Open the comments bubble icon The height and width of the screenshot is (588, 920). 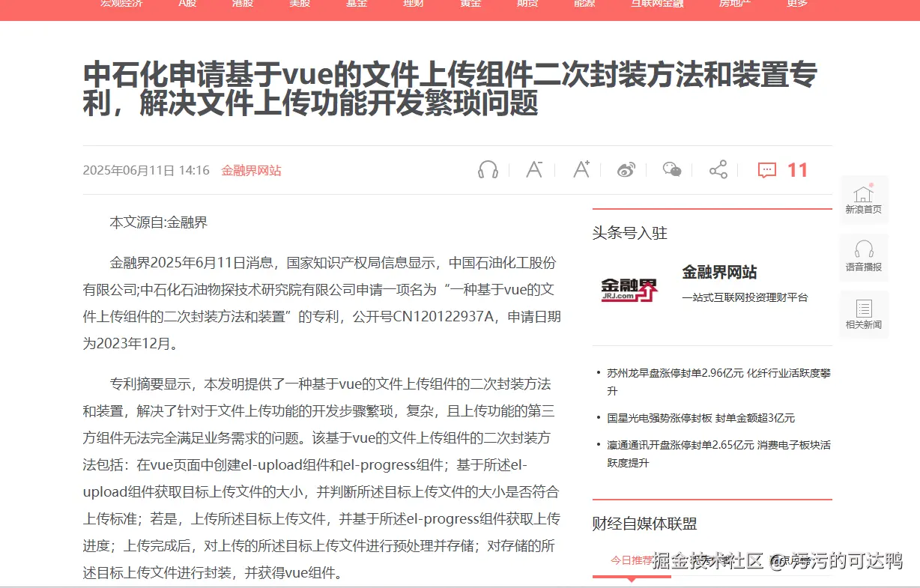tap(766, 170)
